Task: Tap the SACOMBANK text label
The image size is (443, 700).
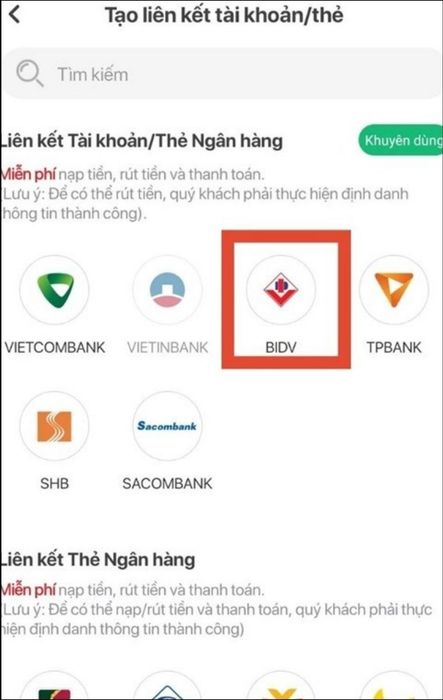Action: [x=167, y=483]
